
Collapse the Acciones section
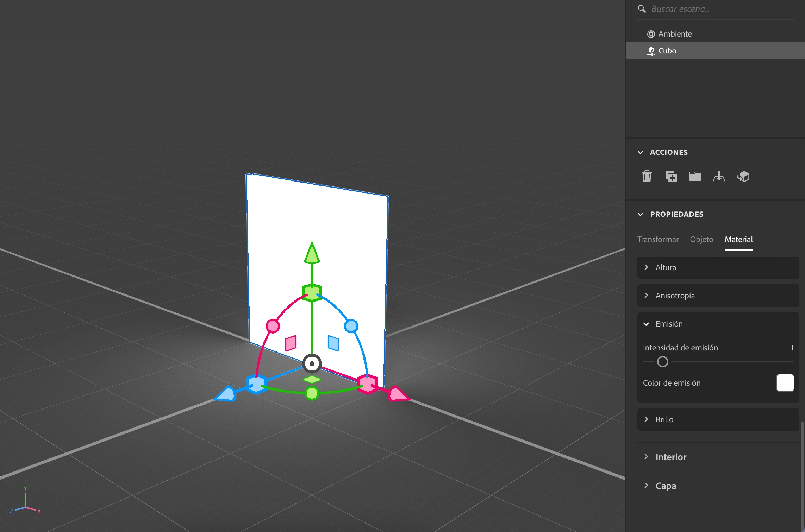(x=641, y=152)
